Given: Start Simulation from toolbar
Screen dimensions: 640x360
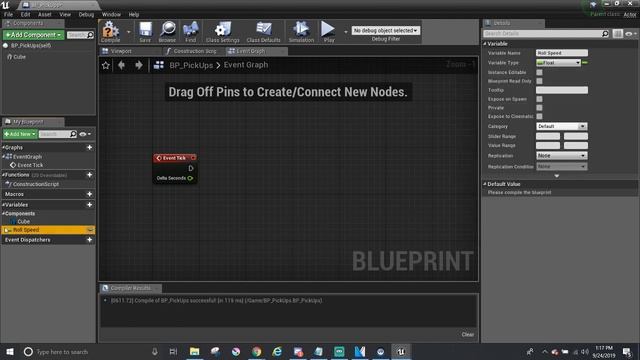Looking at the screenshot, I should tap(301, 32).
